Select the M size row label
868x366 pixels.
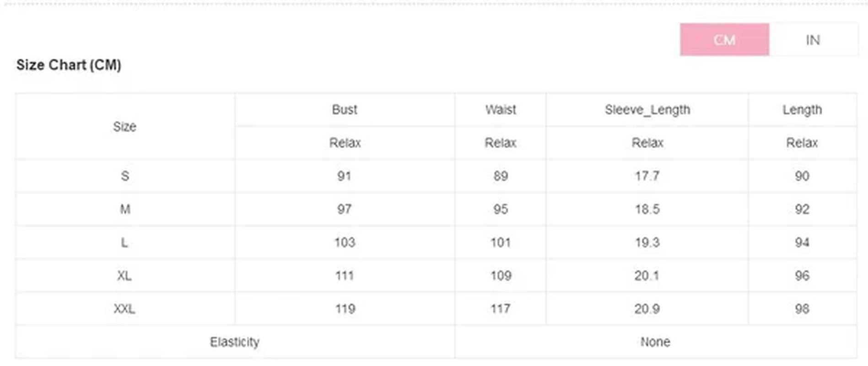124,210
